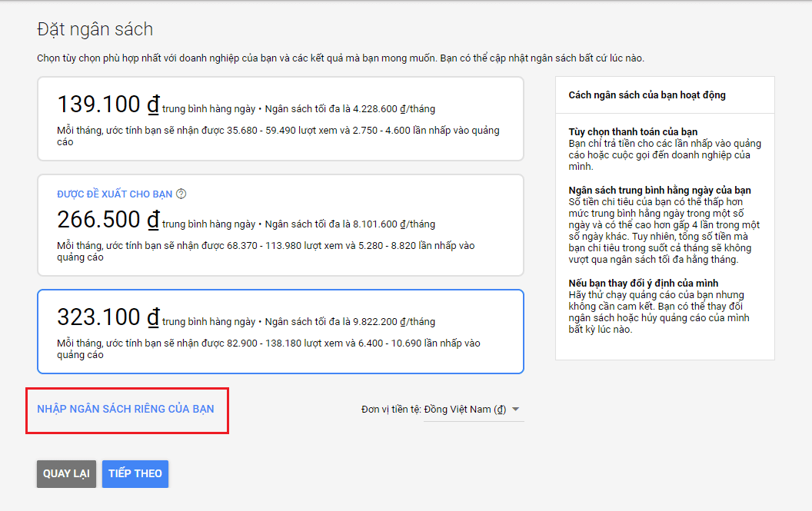This screenshot has height=511, width=812.
Task: Click the Cách ngân sách của bạn hoạt động title
Action: tap(647, 95)
